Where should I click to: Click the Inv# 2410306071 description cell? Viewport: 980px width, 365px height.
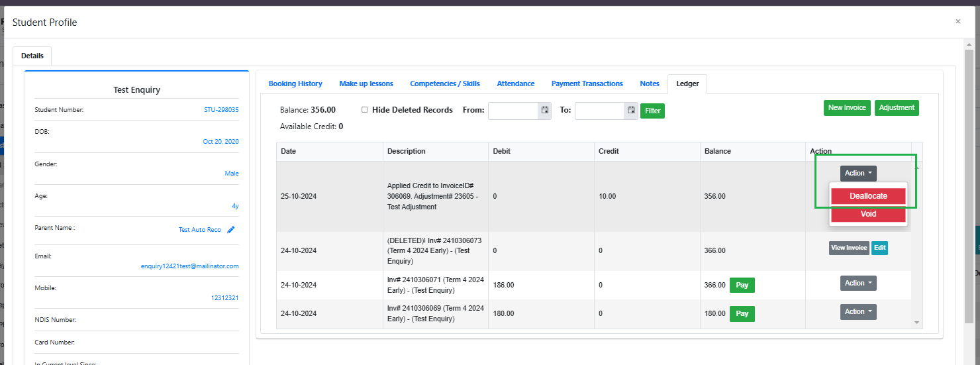point(435,285)
